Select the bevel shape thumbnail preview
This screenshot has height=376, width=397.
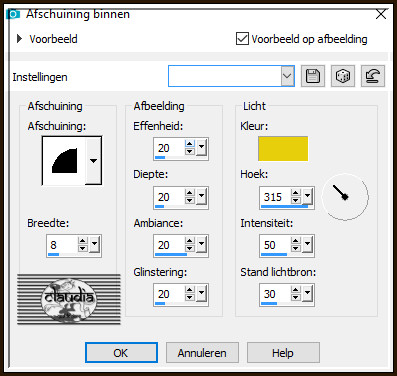64,161
